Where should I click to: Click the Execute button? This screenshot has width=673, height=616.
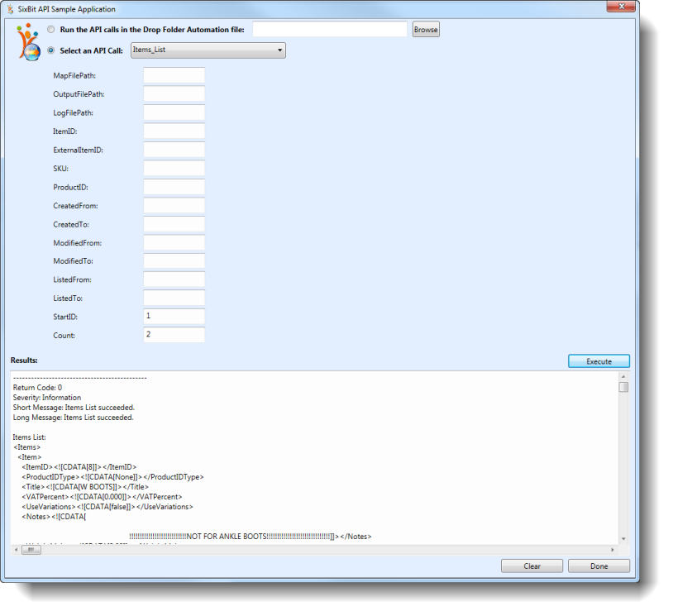pos(599,361)
